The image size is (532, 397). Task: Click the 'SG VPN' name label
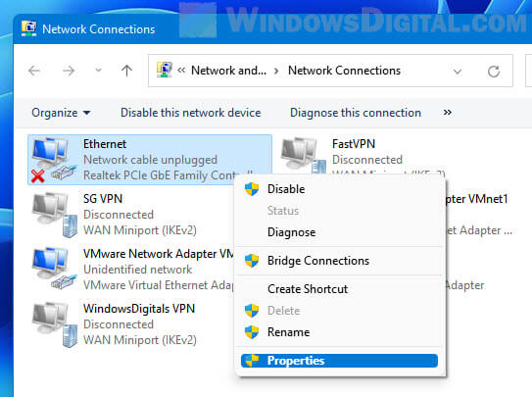coord(103,198)
